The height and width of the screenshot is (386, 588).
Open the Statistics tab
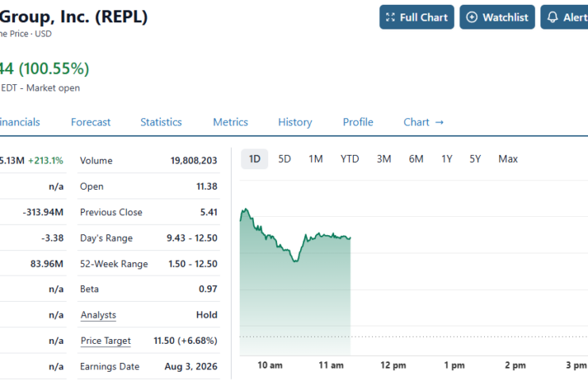pos(161,122)
